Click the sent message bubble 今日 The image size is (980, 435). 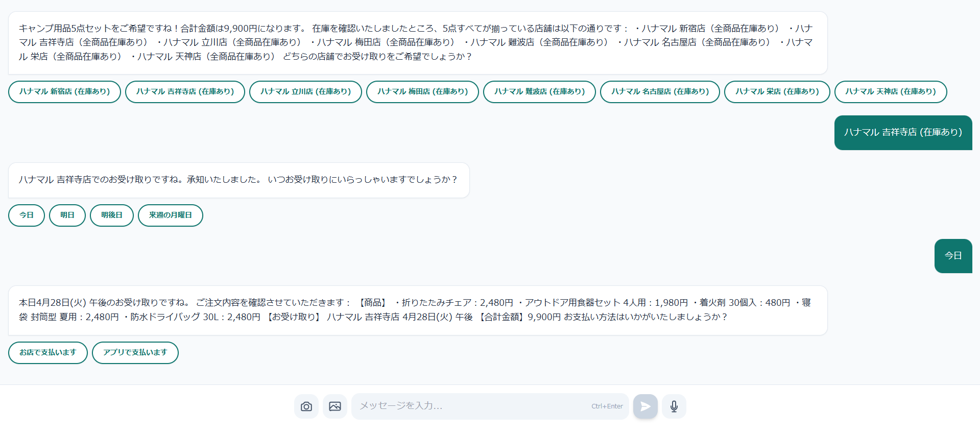click(953, 256)
